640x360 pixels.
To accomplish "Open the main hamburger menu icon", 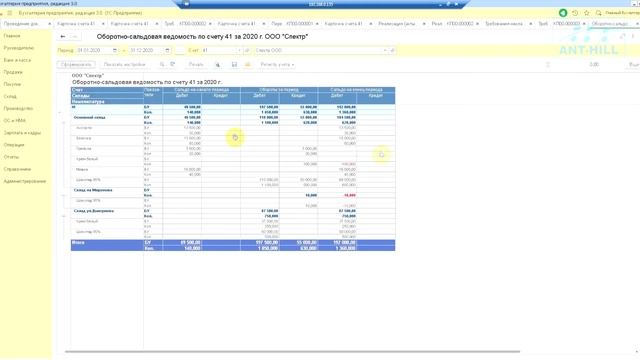I will point(10,13).
